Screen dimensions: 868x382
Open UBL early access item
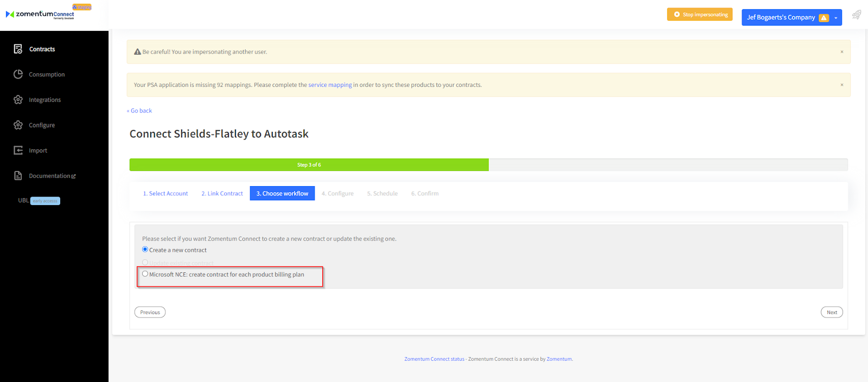39,201
